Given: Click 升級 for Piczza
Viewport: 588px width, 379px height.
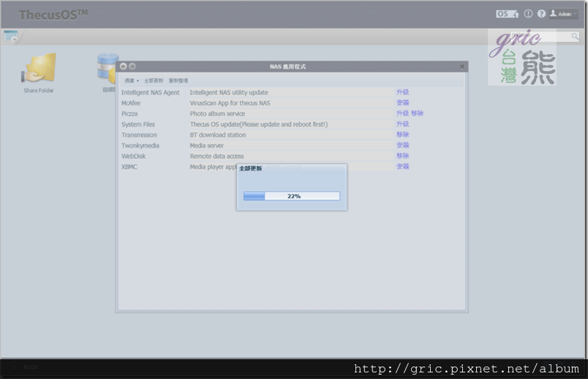Looking at the screenshot, I should (403, 113).
